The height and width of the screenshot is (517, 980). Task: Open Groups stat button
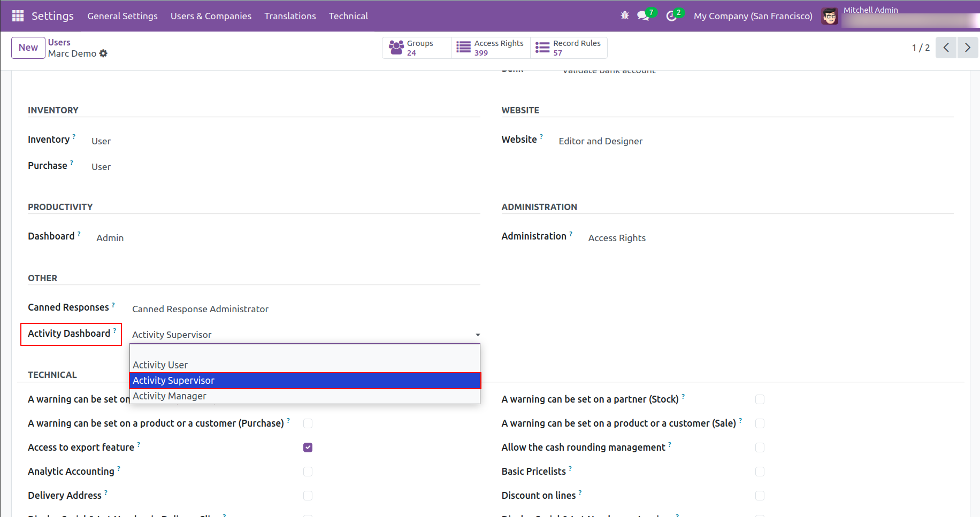click(x=417, y=48)
